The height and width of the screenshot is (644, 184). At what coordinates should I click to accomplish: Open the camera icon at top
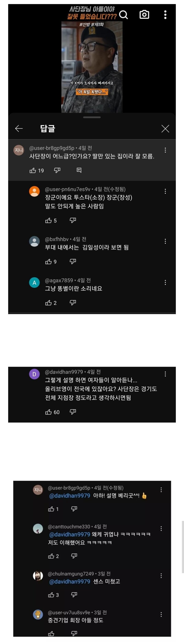[x=144, y=14]
